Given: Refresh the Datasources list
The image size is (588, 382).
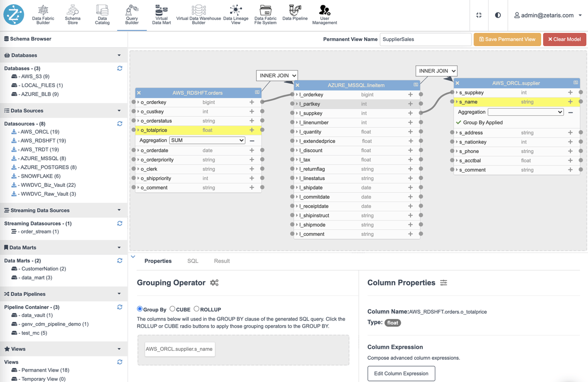Looking at the screenshot, I should [120, 123].
